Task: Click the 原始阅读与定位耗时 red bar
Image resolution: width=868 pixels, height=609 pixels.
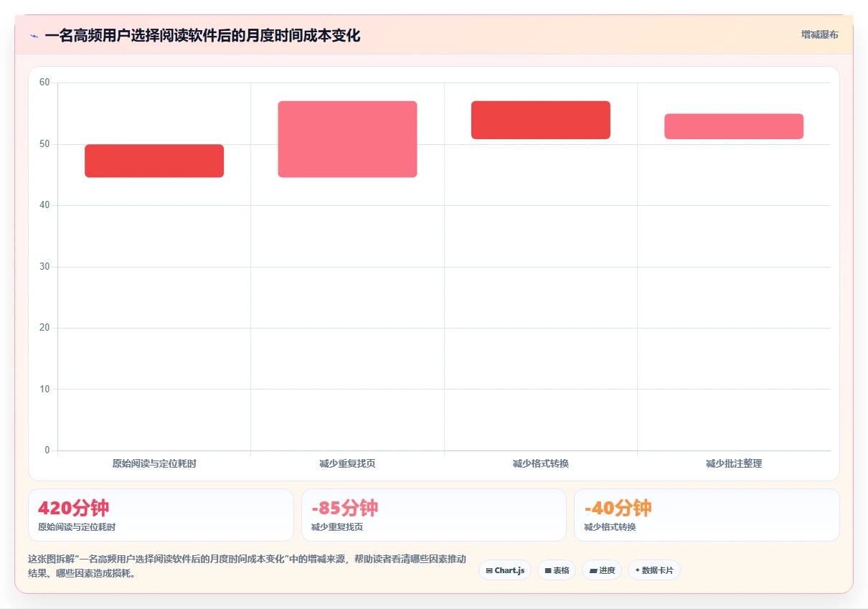Action: pyautogui.click(x=154, y=161)
